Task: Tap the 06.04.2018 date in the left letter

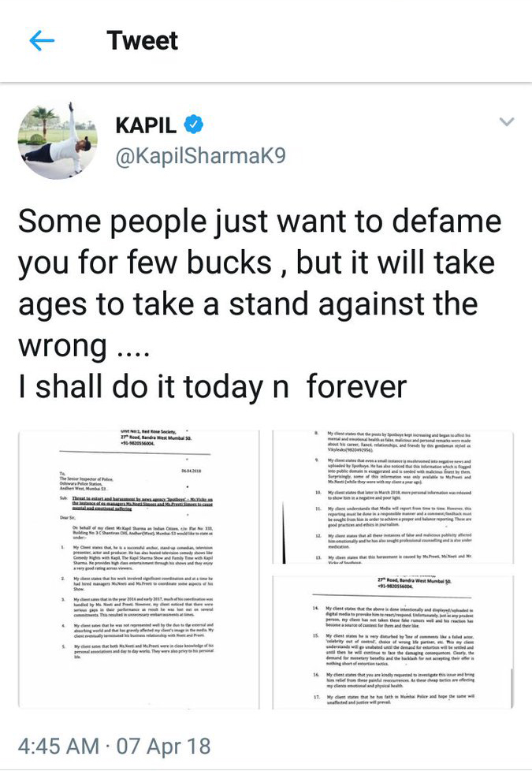Action: pos(191,471)
